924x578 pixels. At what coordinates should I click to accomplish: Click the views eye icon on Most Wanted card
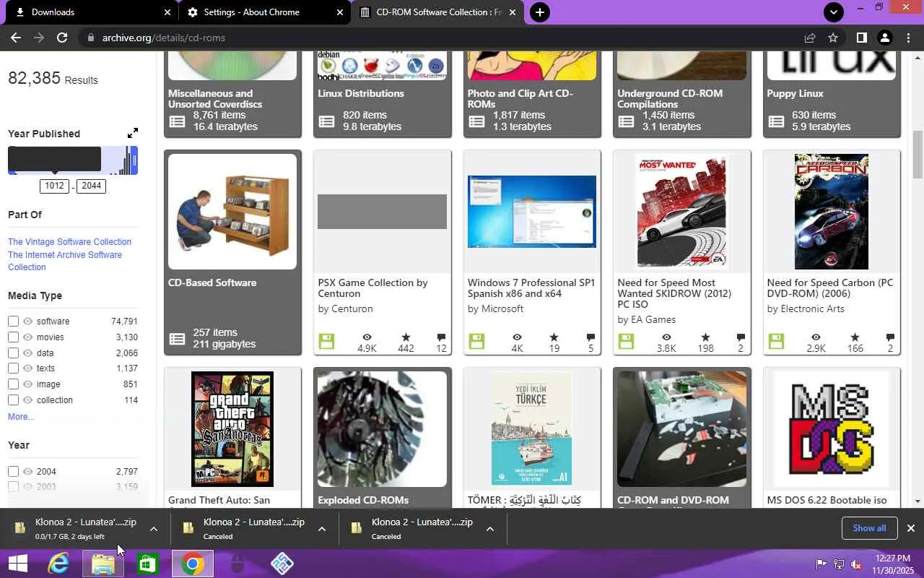coord(666,337)
